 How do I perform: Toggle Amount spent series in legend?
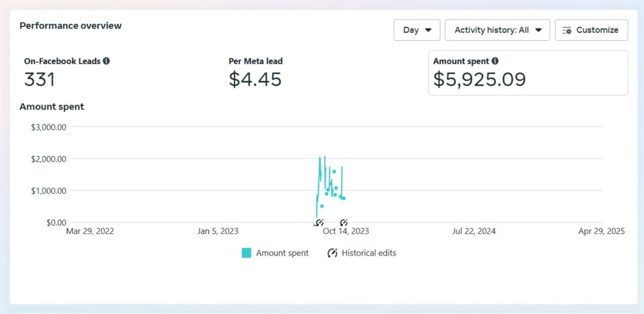coord(282,253)
